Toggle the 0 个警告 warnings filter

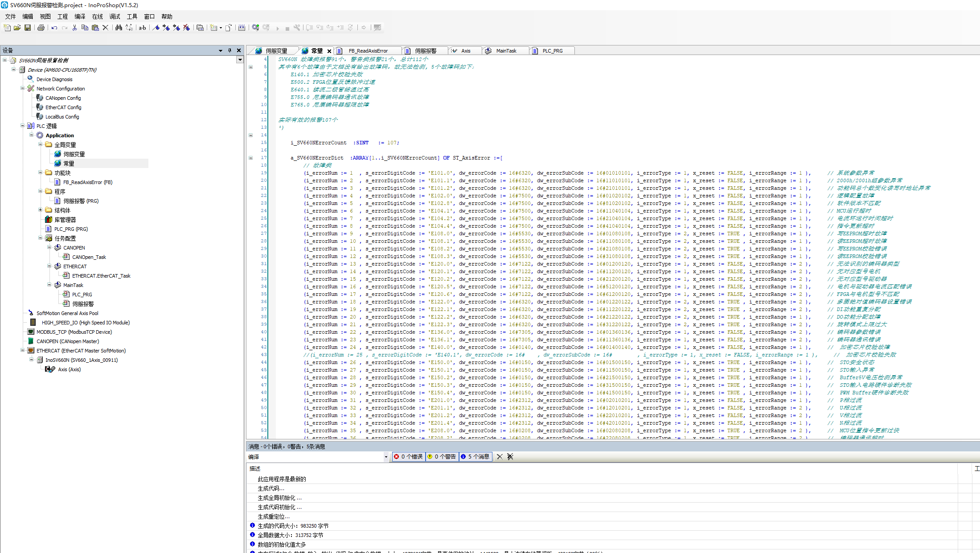(442, 457)
